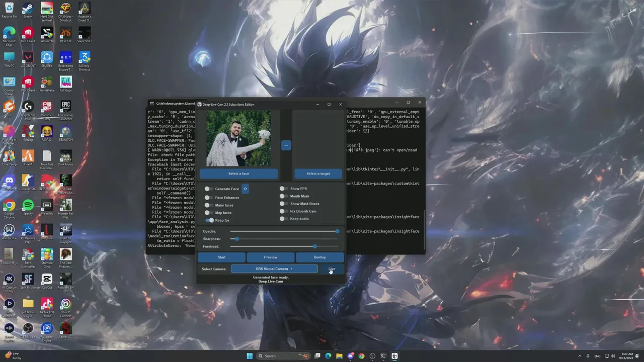
Task: Select the Dead by Daylight desktop icon
Action: pyautogui.click(x=65, y=233)
